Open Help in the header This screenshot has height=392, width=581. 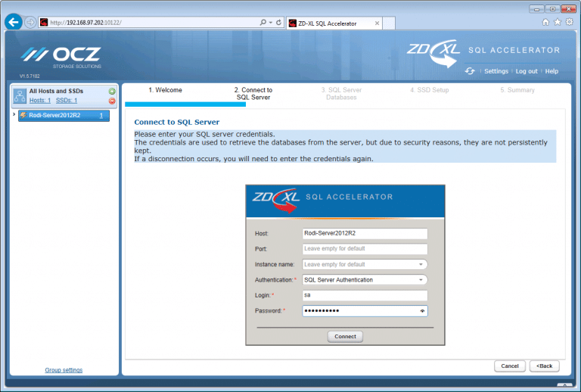(551, 71)
